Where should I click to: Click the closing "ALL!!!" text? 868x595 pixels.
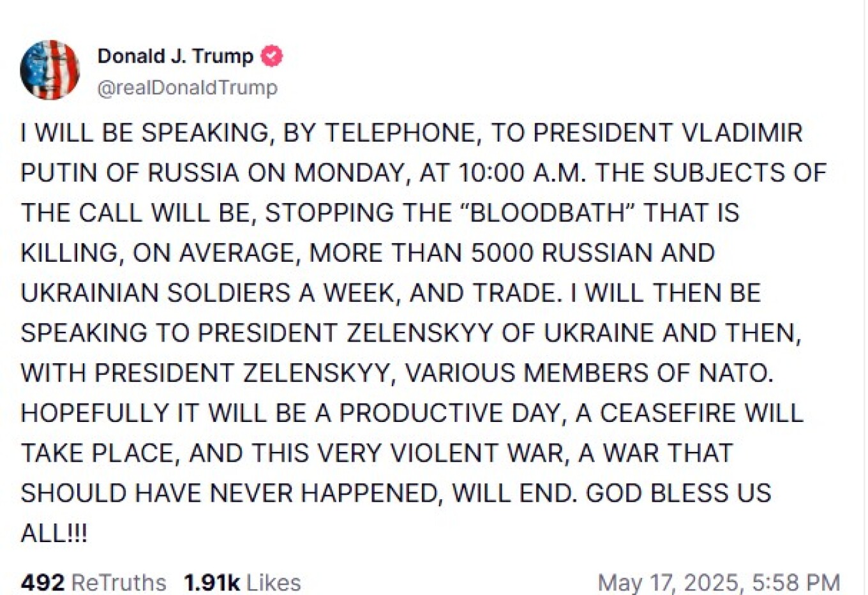(54, 533)
